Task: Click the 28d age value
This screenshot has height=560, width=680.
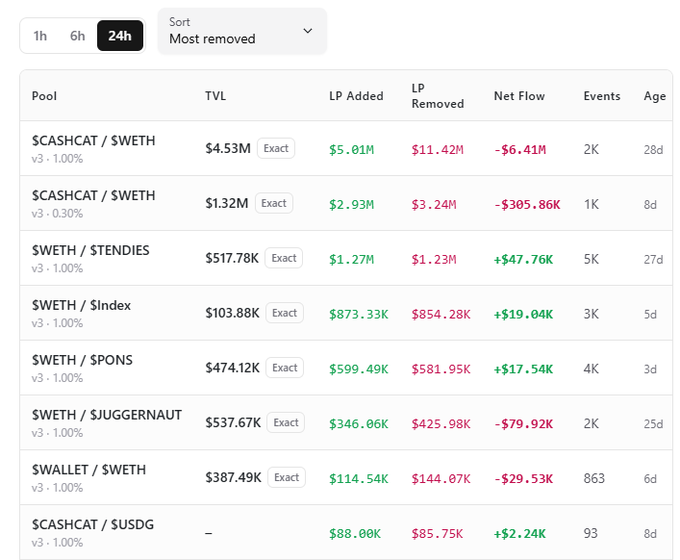Action: coord(653,150)
